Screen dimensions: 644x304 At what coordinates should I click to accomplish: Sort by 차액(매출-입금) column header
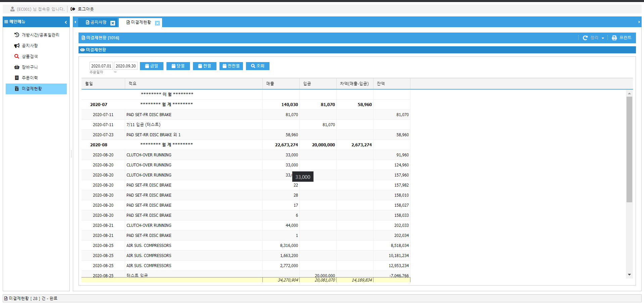click(x=355, y=84)
